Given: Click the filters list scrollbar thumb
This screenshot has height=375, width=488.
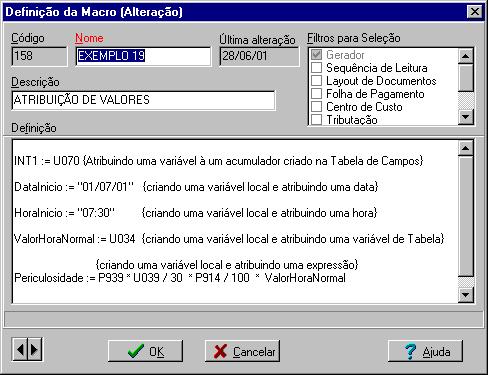Looking at the screenshot, I should click(466, 78).
